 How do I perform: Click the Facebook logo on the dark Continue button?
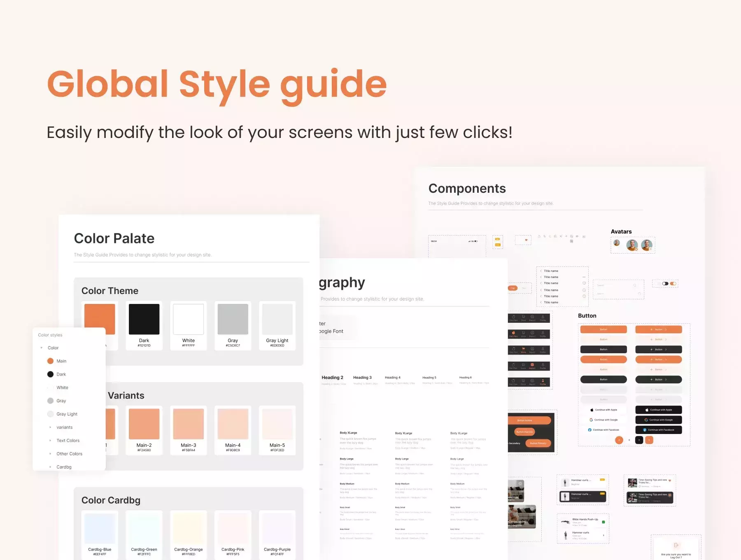click(x=645, y=430)
